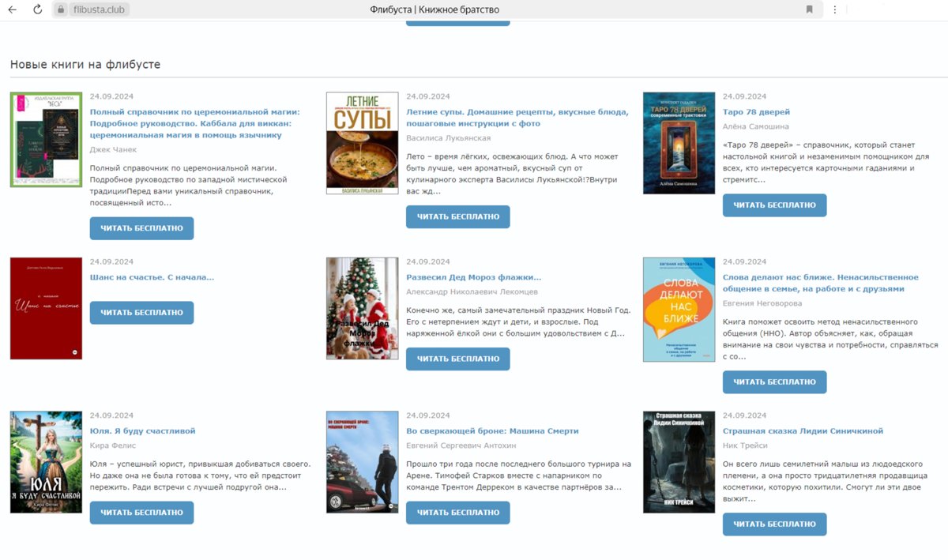The height and width of the screenshot is (560, 948).
Task: Open the browser three-dot menu
Action: point(835,9)
